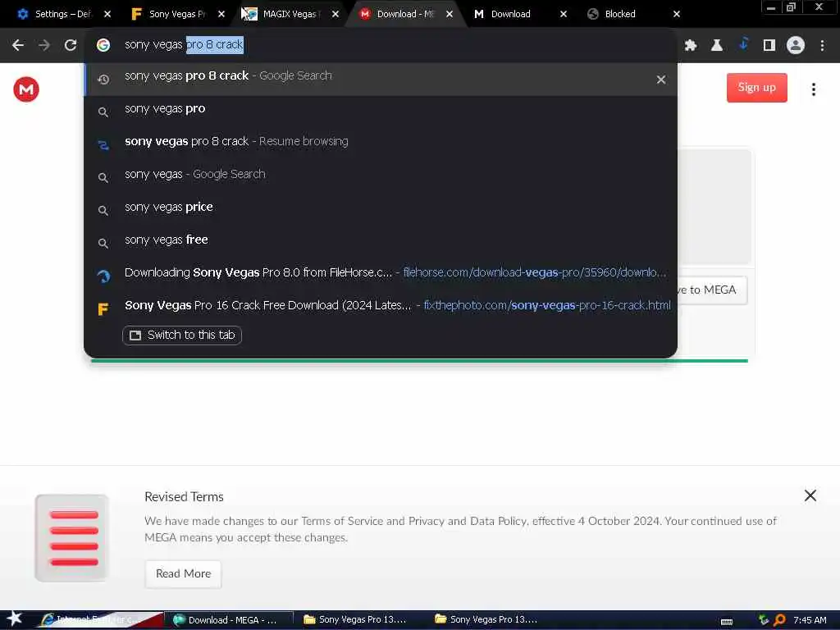Screen dimensions: 840x630
Task: Choose 'sony vegas pro 8 crack' Google Search suggestion
Action: click(x=381, y=80)
